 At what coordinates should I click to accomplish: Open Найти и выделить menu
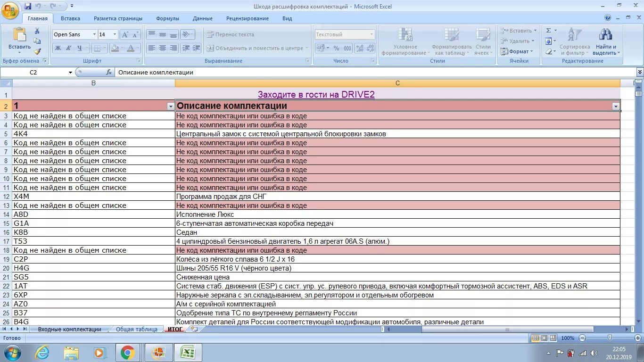606,41
